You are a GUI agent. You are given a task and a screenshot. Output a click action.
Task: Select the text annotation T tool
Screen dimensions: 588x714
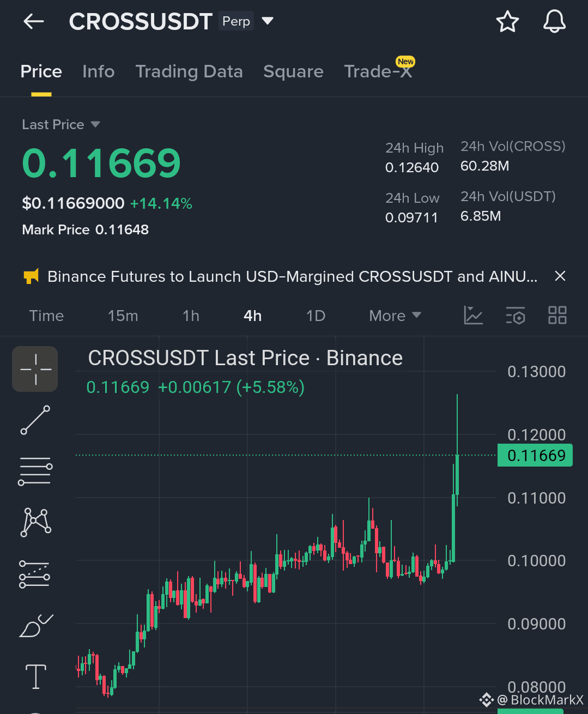click(36, 676)
